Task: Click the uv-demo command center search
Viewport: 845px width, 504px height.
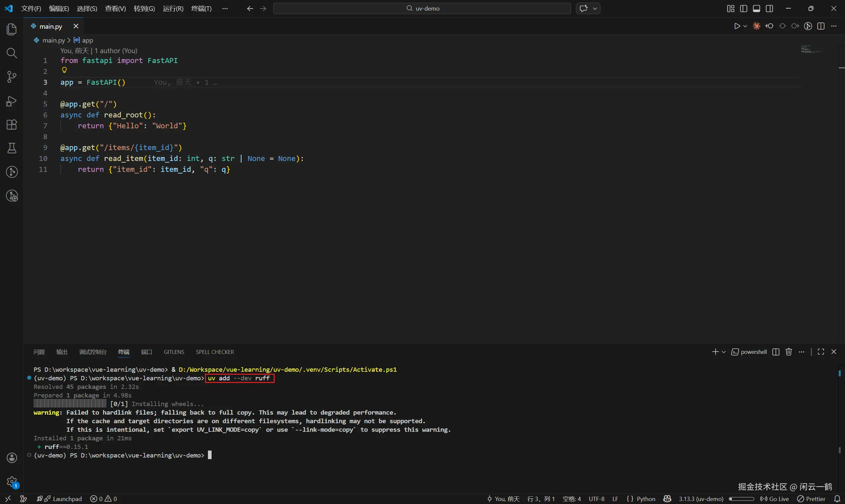Action: 422,9
